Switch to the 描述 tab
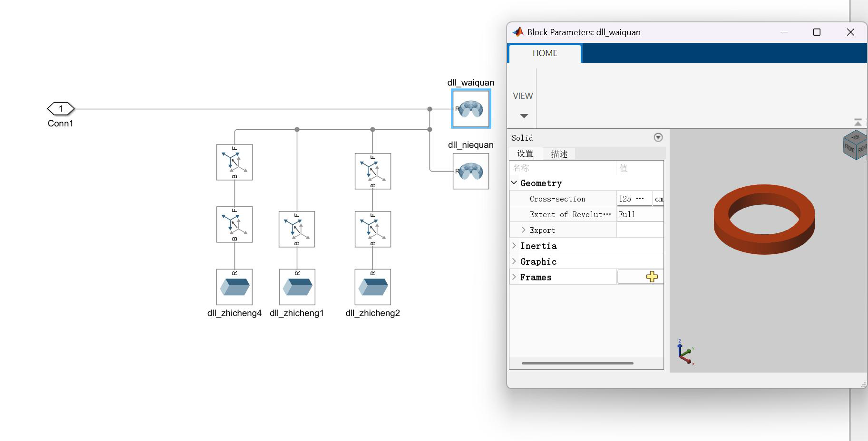The width and height of the screenshot is (868, 441). pos(559,154)
